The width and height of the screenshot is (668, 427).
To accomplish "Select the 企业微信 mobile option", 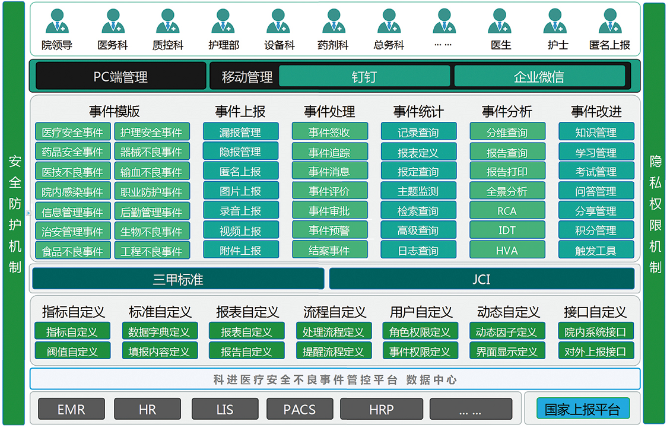I will coord(539,77).
